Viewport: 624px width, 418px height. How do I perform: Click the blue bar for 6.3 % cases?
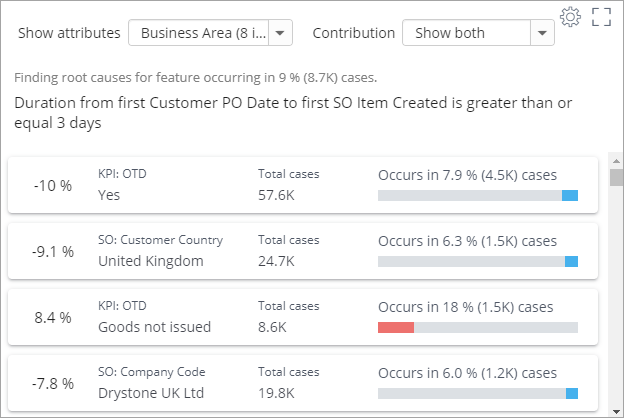[x=571, y=262]
